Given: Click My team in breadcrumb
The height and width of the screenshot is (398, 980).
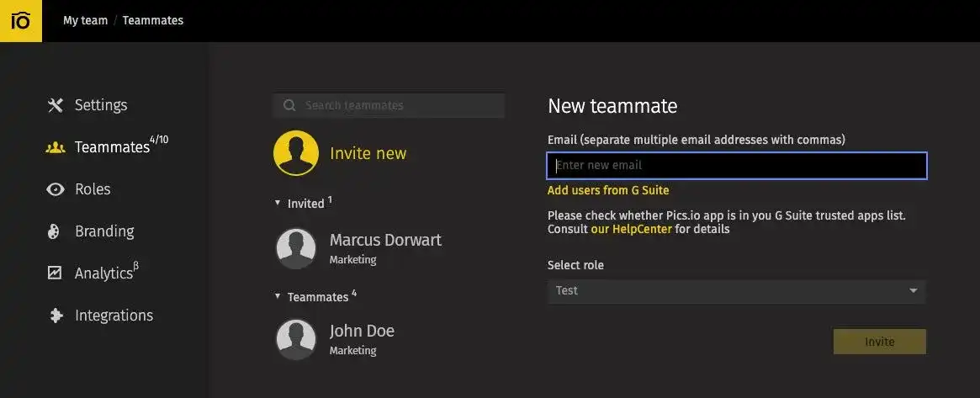Looking at the screenshot, I should point(86,21).
